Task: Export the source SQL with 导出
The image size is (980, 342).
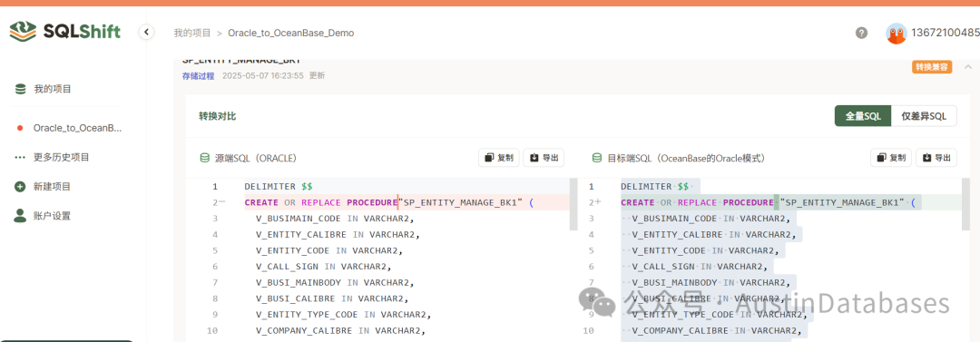Action: pyautogui.click(x=544, y=158)
